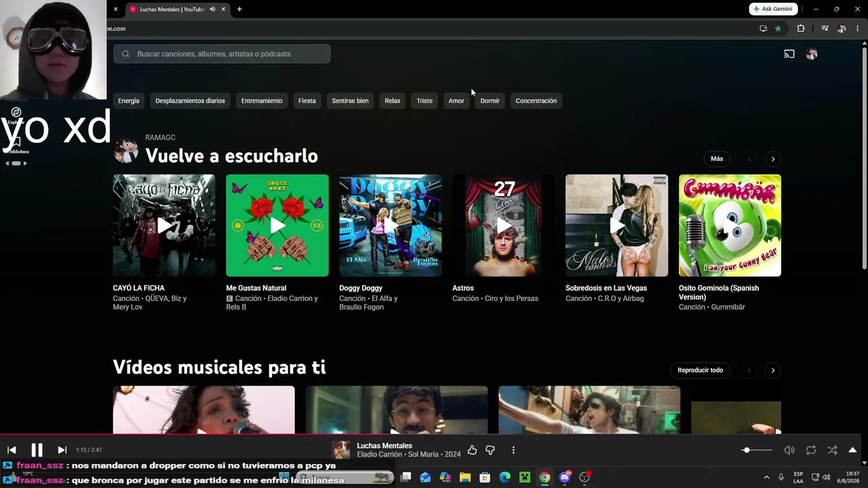Select the Desplazamientos diarios chip

190,101
